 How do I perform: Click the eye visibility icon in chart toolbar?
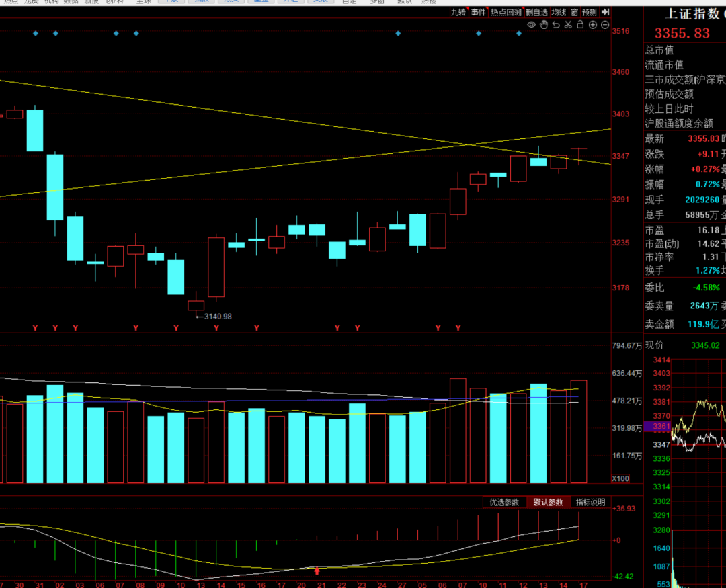click(532, 25)
